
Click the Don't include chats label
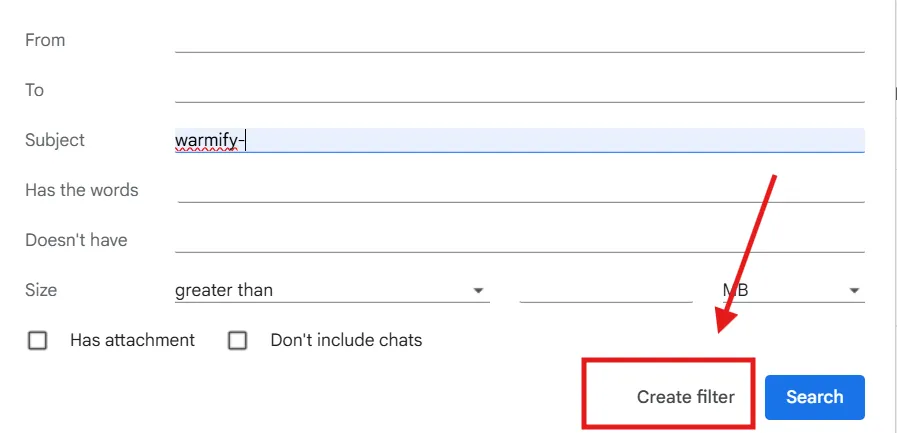coord(346,340)
